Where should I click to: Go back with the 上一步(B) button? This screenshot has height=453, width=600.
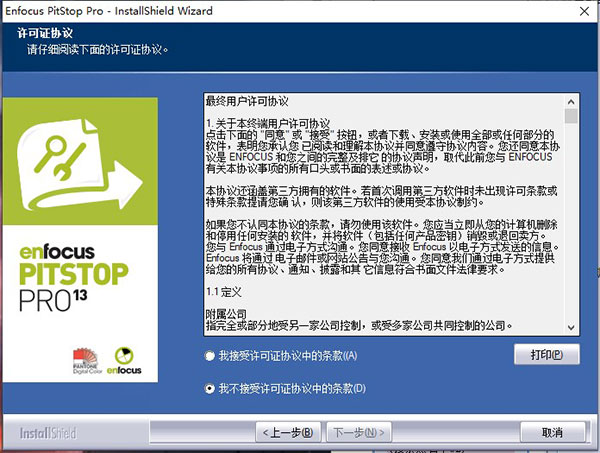pyautogui.click(x=288, y=433)
